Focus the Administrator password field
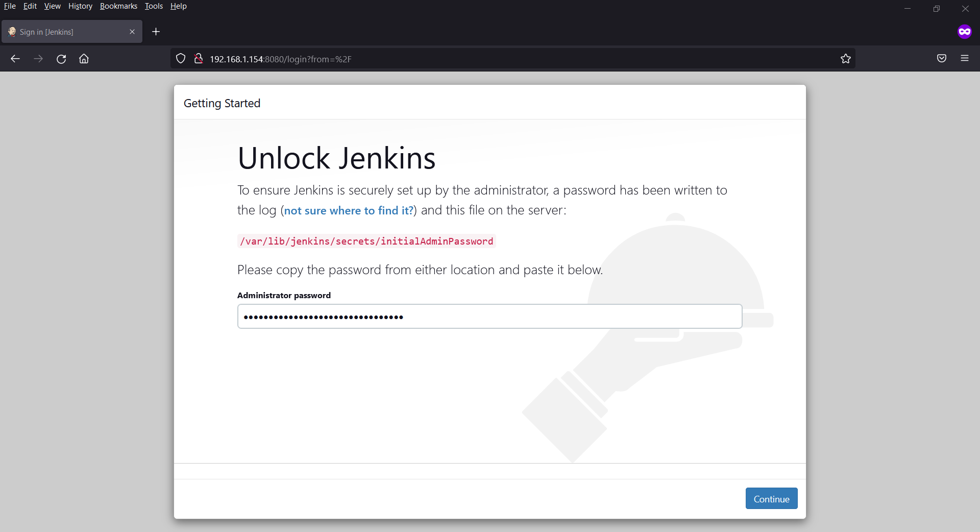The image size is (980, 532). (489, 317)
